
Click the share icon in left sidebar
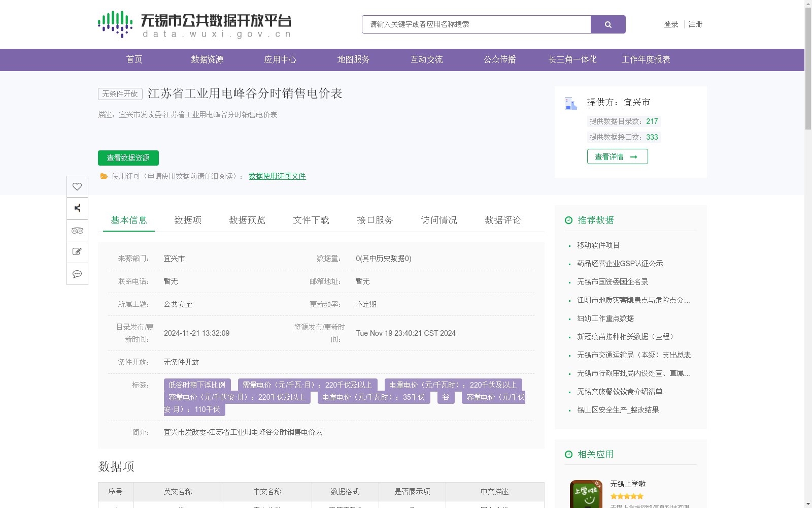click(77, 208)
